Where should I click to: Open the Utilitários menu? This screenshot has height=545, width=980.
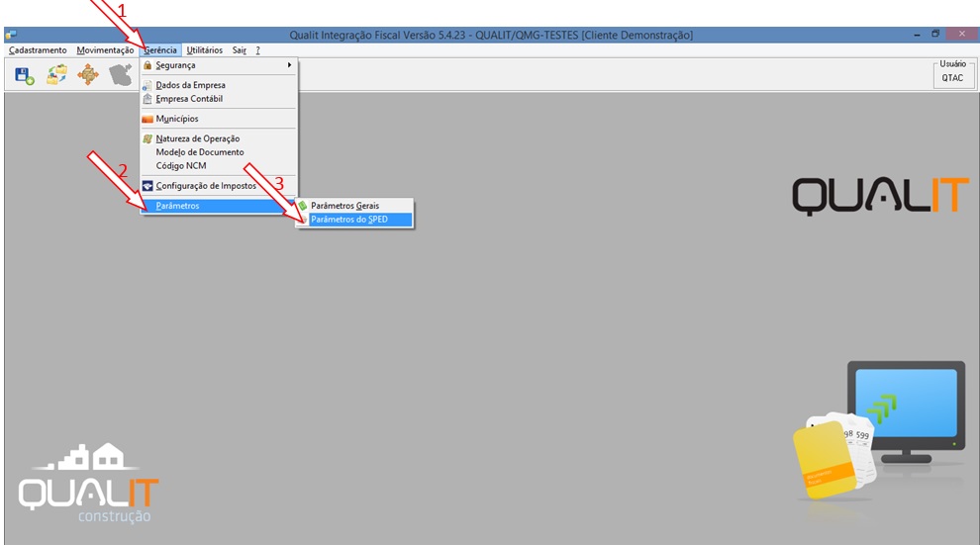point(204,49)
